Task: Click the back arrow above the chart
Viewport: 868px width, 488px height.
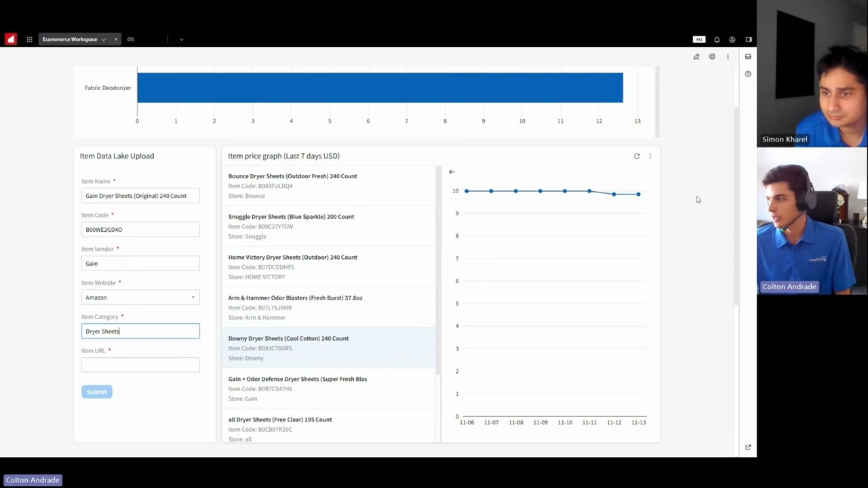Action: (x=452, y=172)
